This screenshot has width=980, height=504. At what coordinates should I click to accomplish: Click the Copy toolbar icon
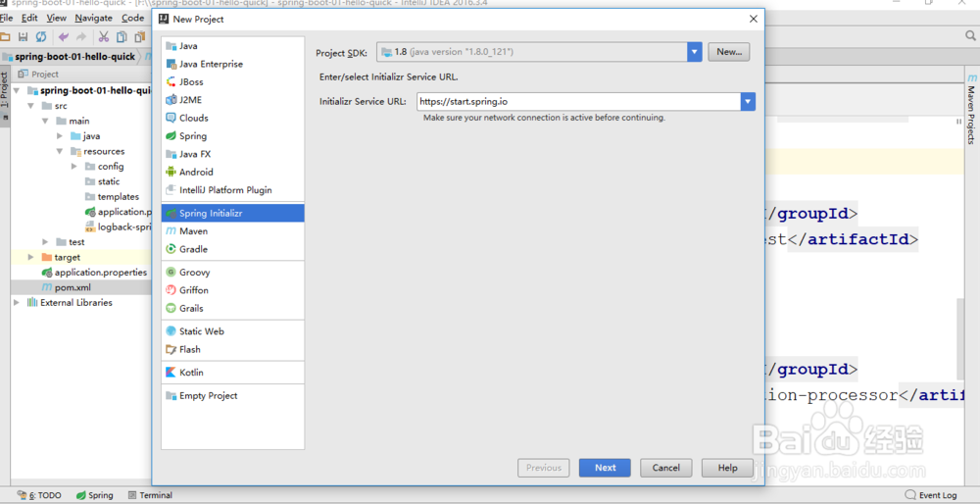click(122, 37)
